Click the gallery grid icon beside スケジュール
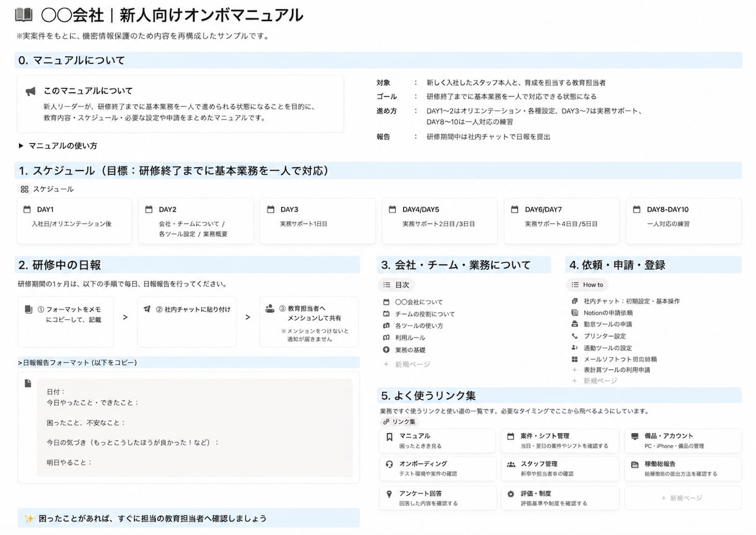The width and height of the screenshot is (756, 535). coord(24,189)
